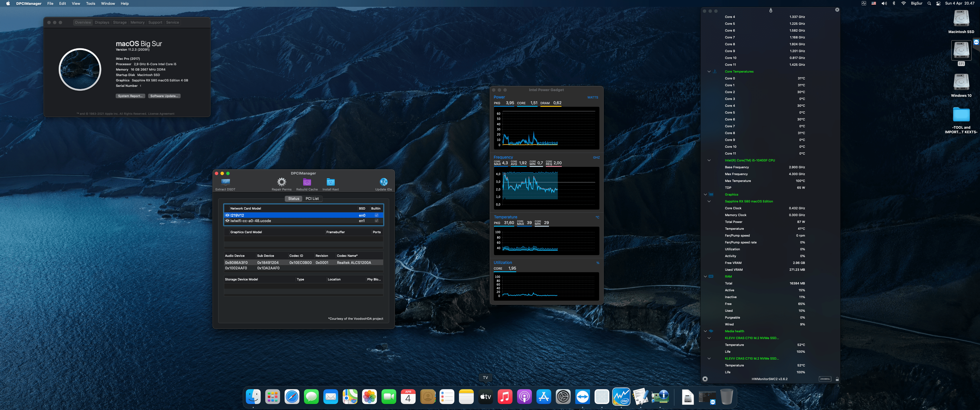Collapse the first KLEVV CRAS C710 group
This screenshot has width=980, height=410.
coord(709,338)
